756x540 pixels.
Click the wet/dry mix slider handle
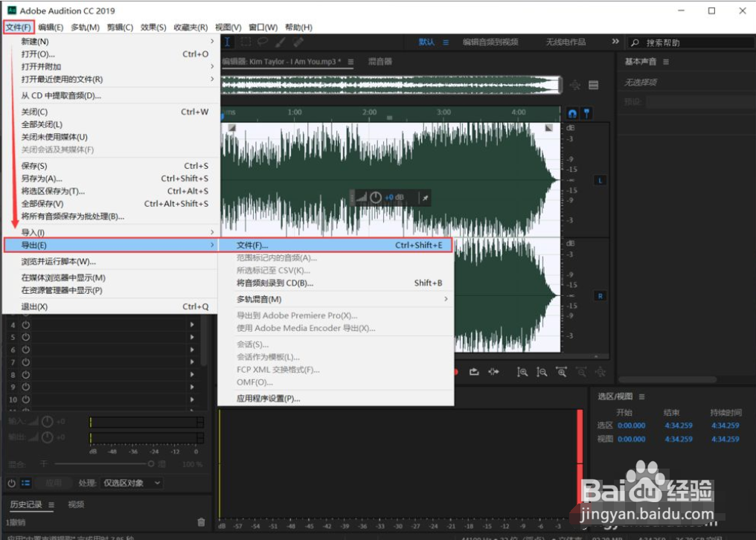pyautogui.click(x=151, y=464)
